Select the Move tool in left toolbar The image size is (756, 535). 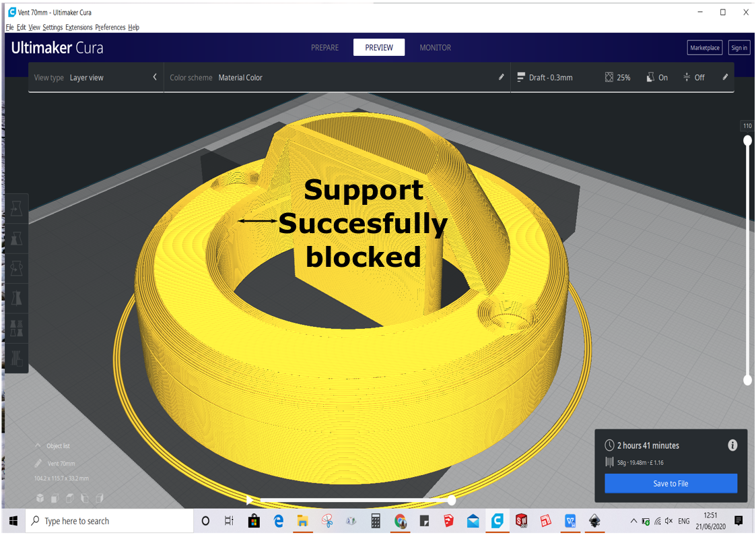(x=16, y=208)
